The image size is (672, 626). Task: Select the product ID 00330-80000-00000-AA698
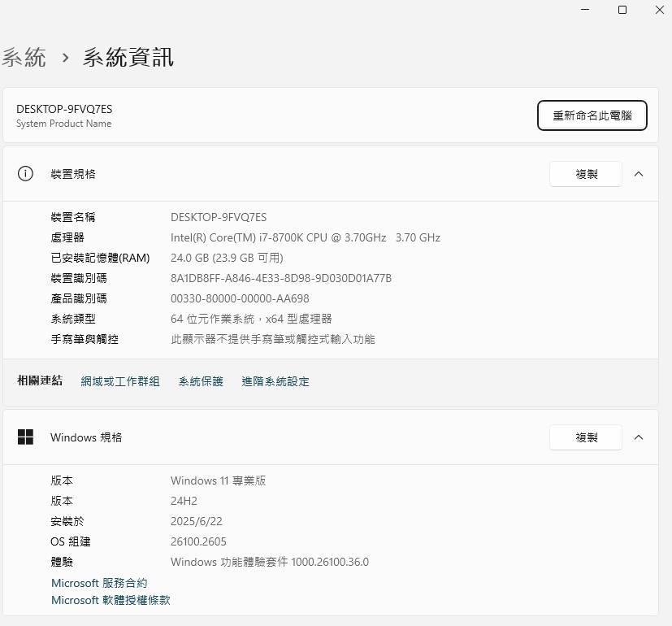tap(240, 298)
